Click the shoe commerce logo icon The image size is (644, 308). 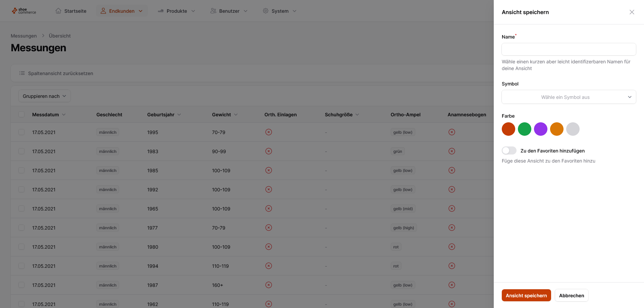14,11
